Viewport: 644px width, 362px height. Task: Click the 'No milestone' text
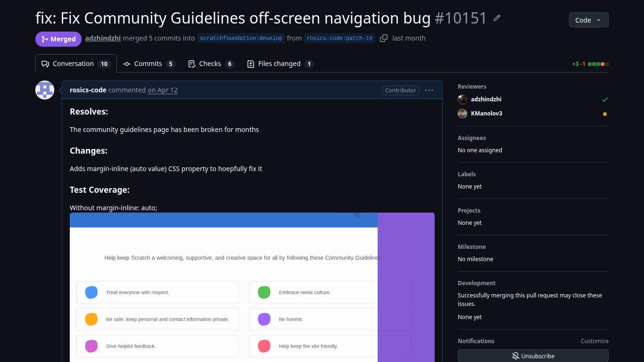coord(476,259)
